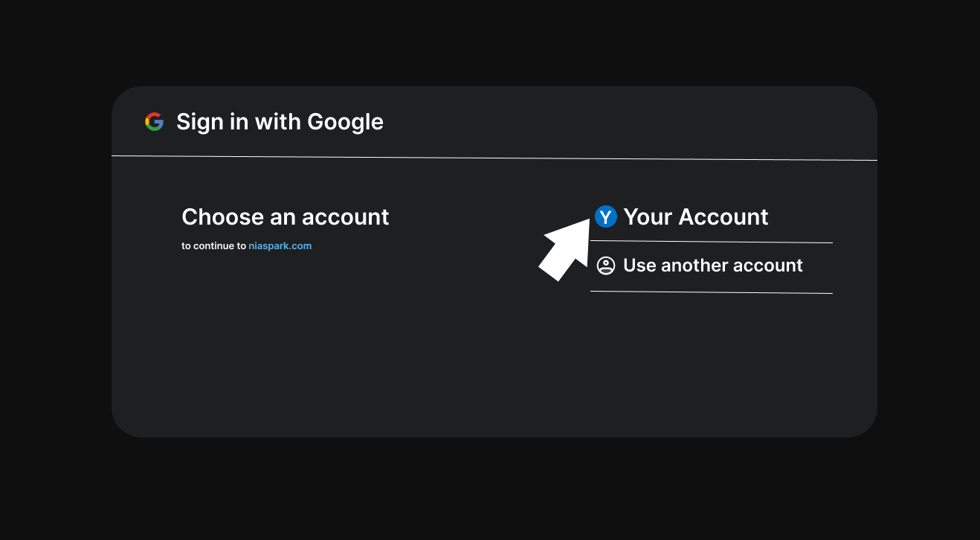Click the 'to continue to' text

click(x=214, y=246)
